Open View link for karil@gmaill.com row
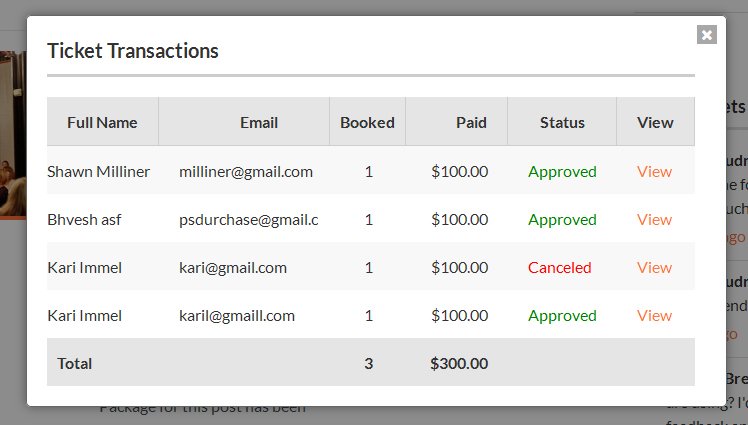Viewport: 748px width, 425px height. click(x=654, y=315)
